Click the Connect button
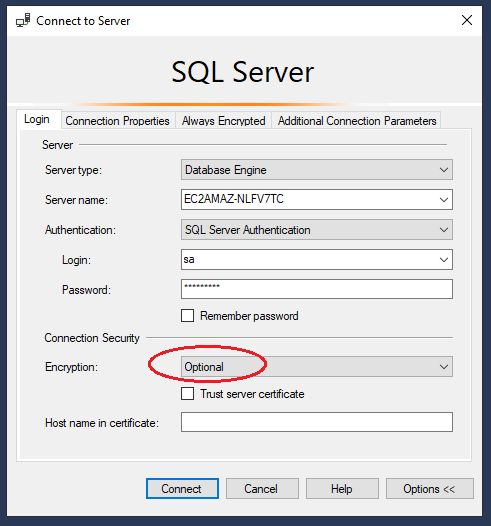Screen dimensions: 491x526 click(x=182, y=488)
